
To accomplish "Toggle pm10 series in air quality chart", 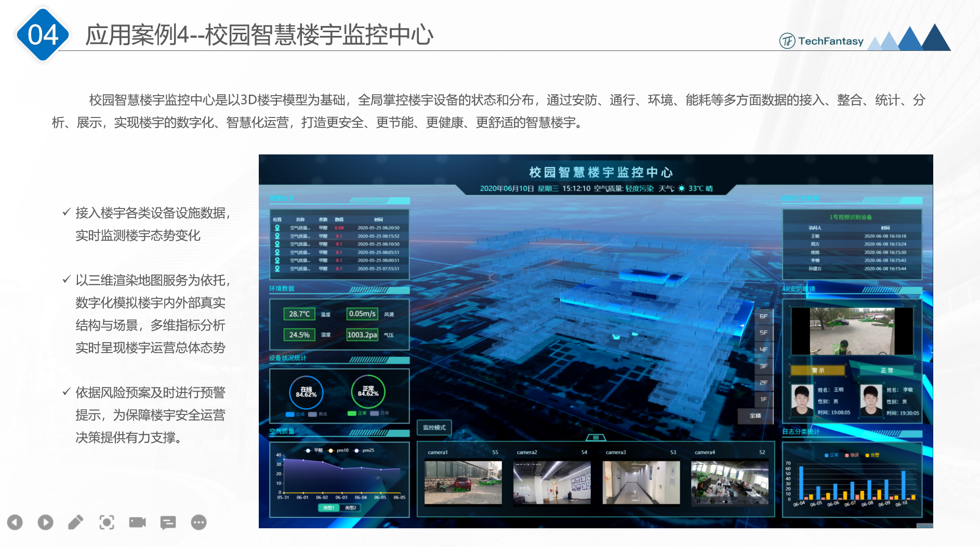I will (338, 450).
